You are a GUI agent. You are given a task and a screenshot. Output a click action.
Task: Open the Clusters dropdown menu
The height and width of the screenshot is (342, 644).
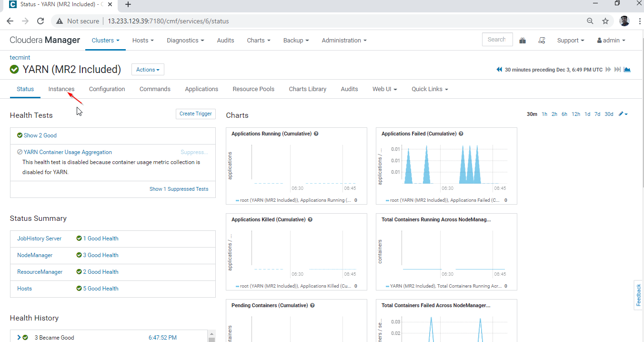click(x=105, y=41)
